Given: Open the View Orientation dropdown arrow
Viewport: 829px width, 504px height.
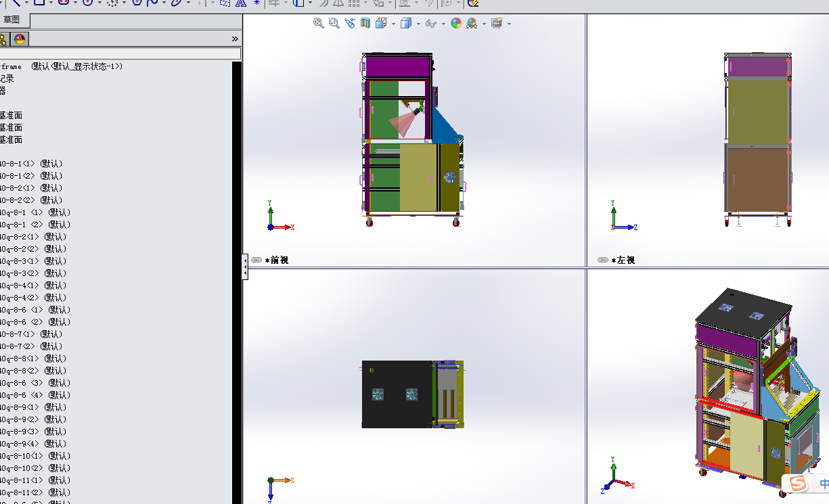Looking at the screenshot, I should 393,24.
